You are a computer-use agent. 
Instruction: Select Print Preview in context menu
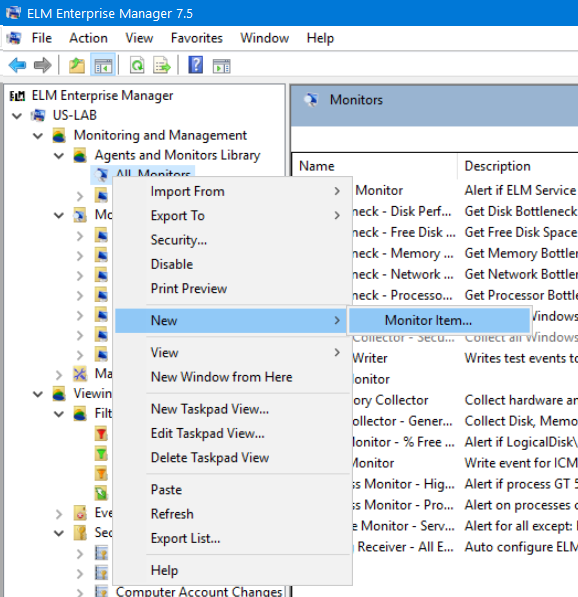[x=233, y=289]
